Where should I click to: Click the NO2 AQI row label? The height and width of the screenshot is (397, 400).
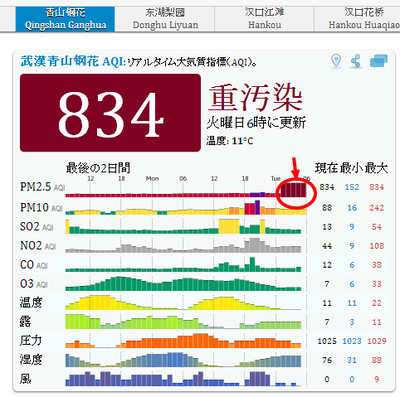[x=38, y=246]
